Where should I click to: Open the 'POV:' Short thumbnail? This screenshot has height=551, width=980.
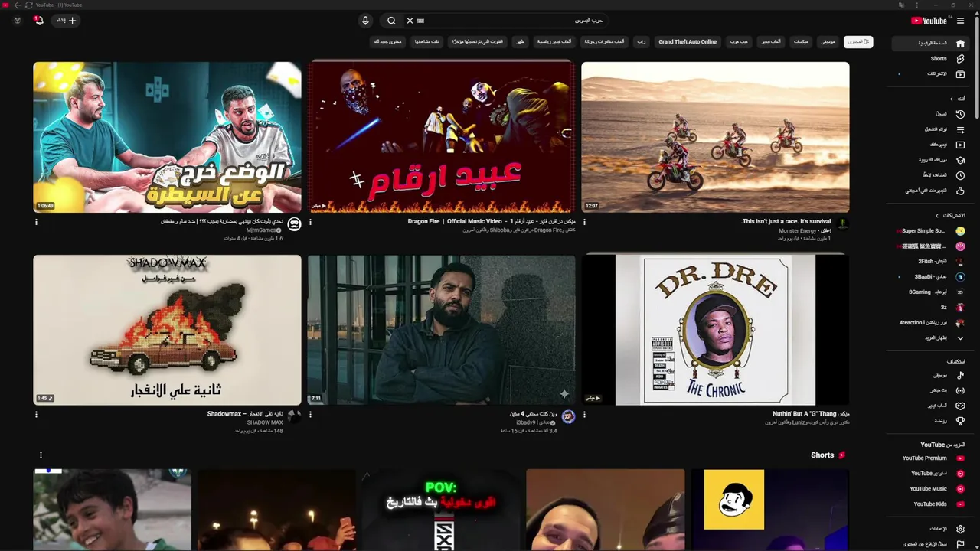[x=441, y=510]
